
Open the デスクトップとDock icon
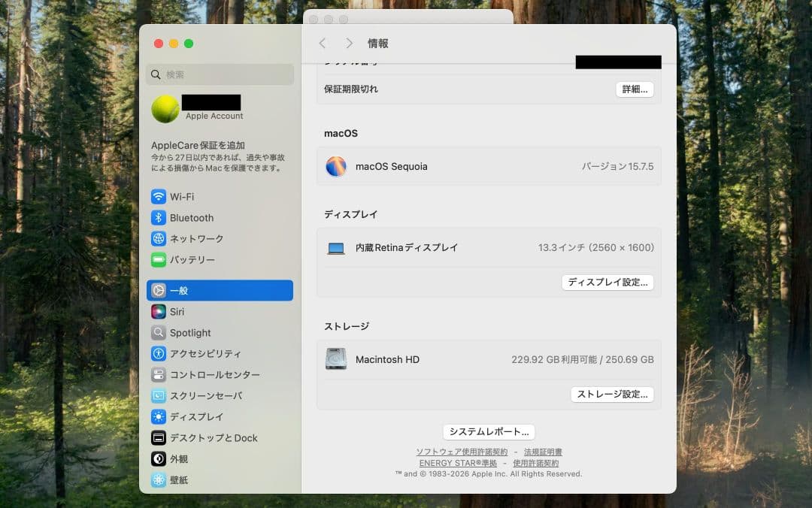[x=159, y=438]
